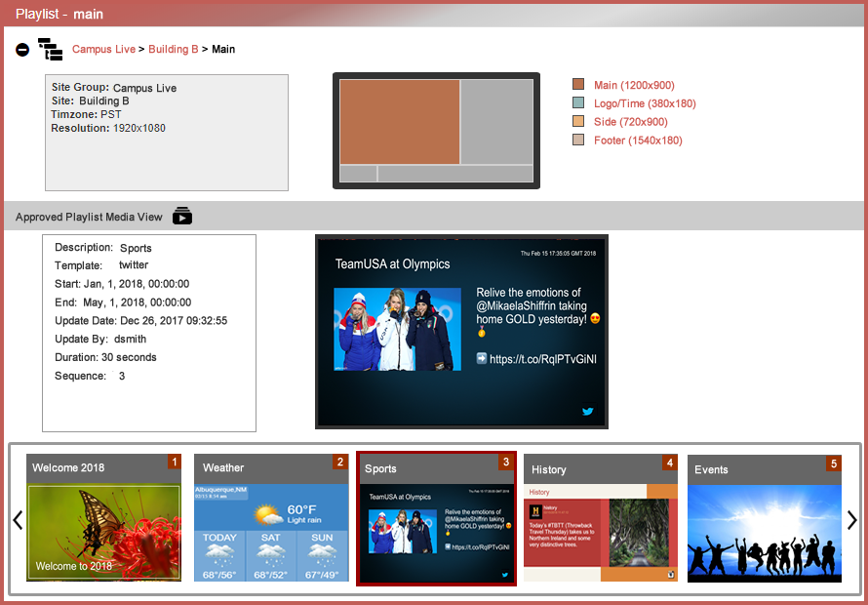
Task: Pick the Logo/Time zone color swatch
Action: pyautogui.click(x=578, y=102)
